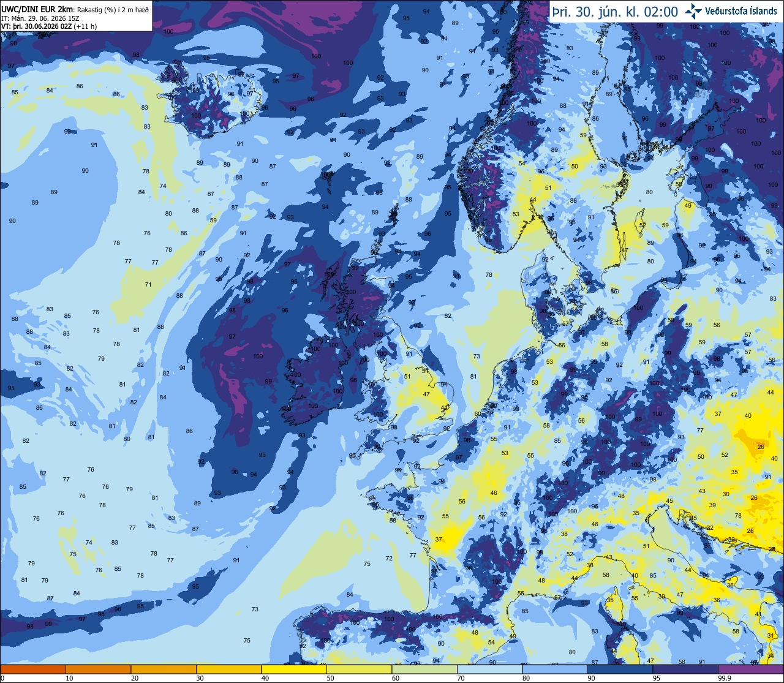Choose the light blue 70–80 legend segment
This screenshot has height=683, width=784.
(490, 669)
